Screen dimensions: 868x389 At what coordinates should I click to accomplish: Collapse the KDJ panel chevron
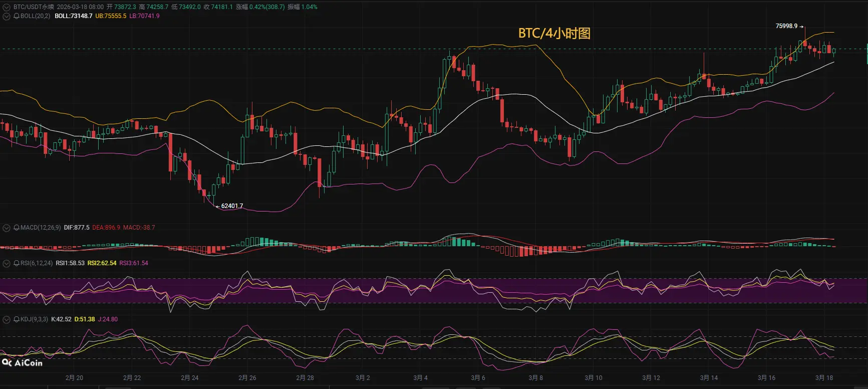coord(7,319)
